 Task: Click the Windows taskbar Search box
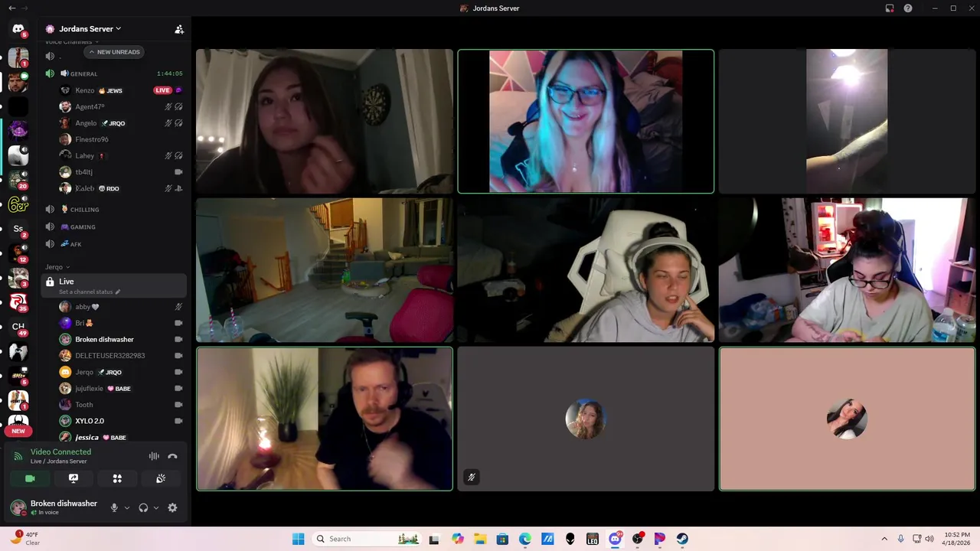click(x=367, y=539)
